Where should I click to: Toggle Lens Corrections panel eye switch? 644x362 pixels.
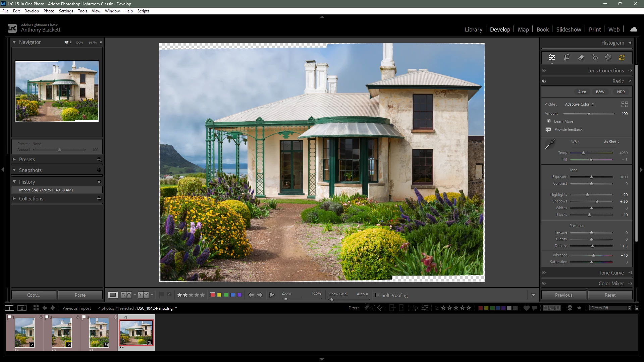(x=544, y=71)
